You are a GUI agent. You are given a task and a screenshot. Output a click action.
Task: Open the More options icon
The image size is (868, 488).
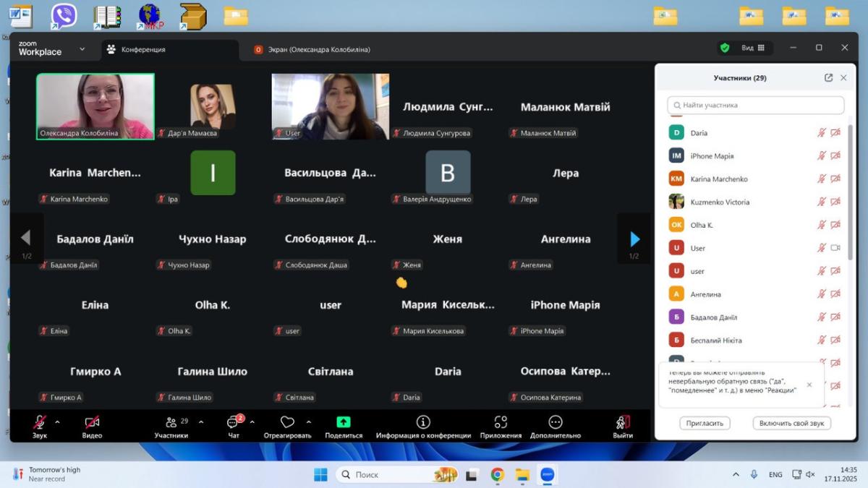(x=556, y=422)
